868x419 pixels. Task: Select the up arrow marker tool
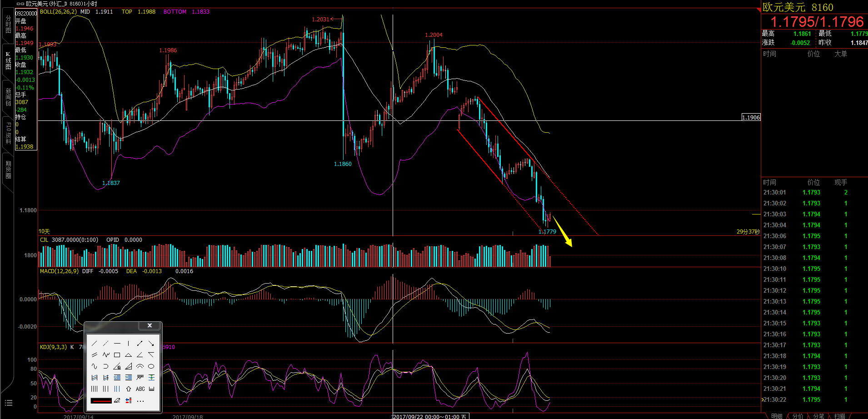pos(129,389)
